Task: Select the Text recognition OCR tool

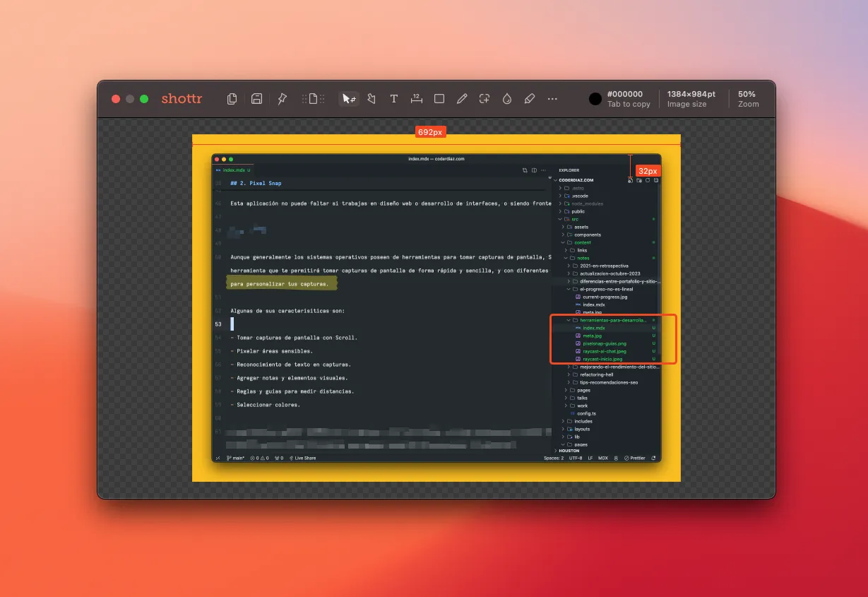Action: coord(484,99)
